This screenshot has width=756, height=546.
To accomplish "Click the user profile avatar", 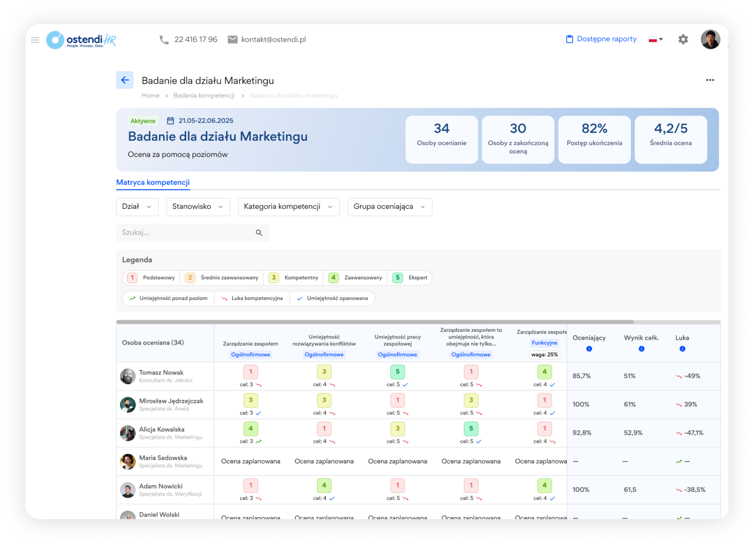I will 710,39.
